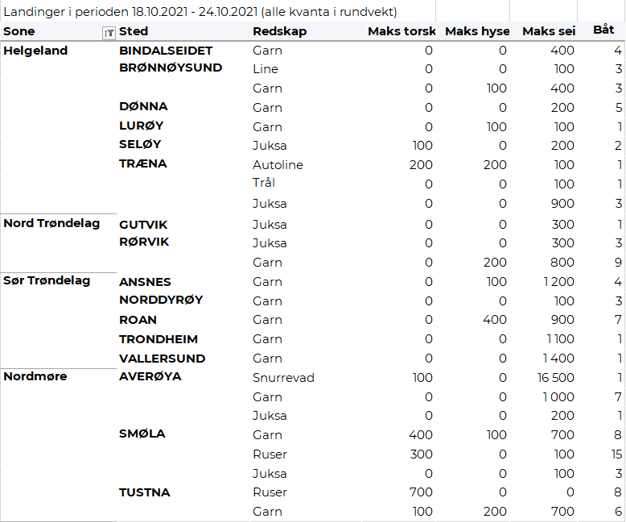Select the TRÆNA location cell
626x522 pixels.
[x=143, y=164]
